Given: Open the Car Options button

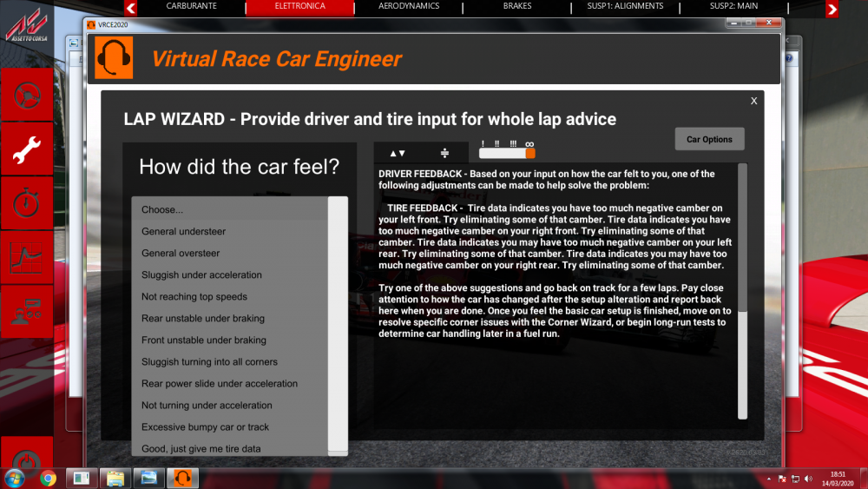Looking at the screenshot, I should coord(709,139).
